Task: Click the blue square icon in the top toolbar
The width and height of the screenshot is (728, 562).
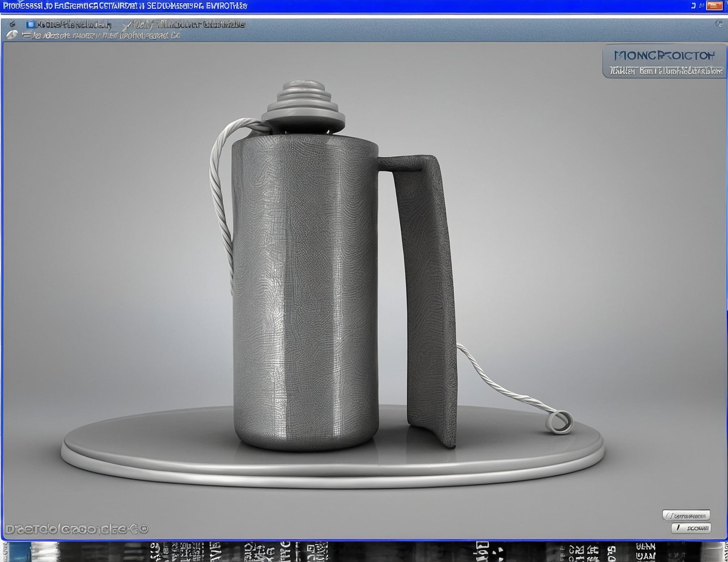Action: tap(30, 24)
